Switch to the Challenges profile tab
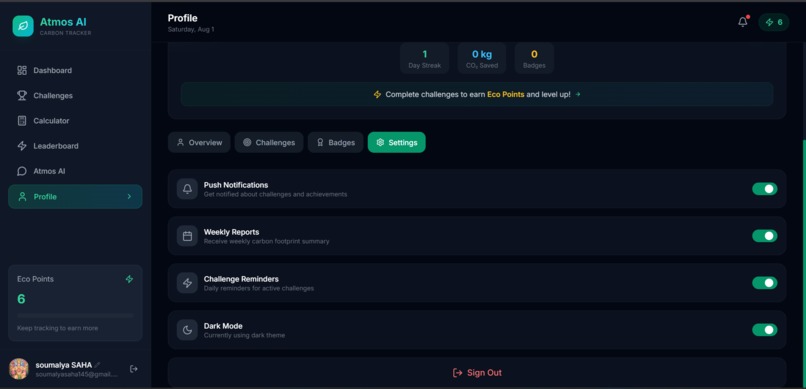 [x=269, y=142]
